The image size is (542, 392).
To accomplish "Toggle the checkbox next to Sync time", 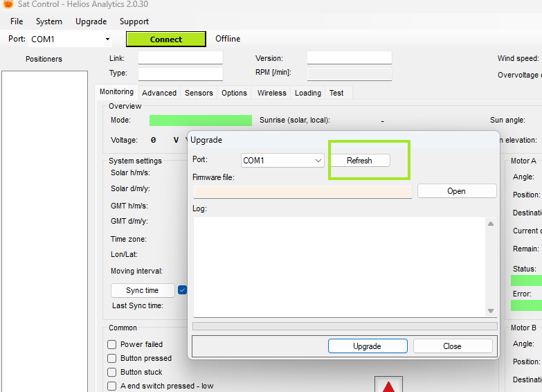I will pos(182,290).
